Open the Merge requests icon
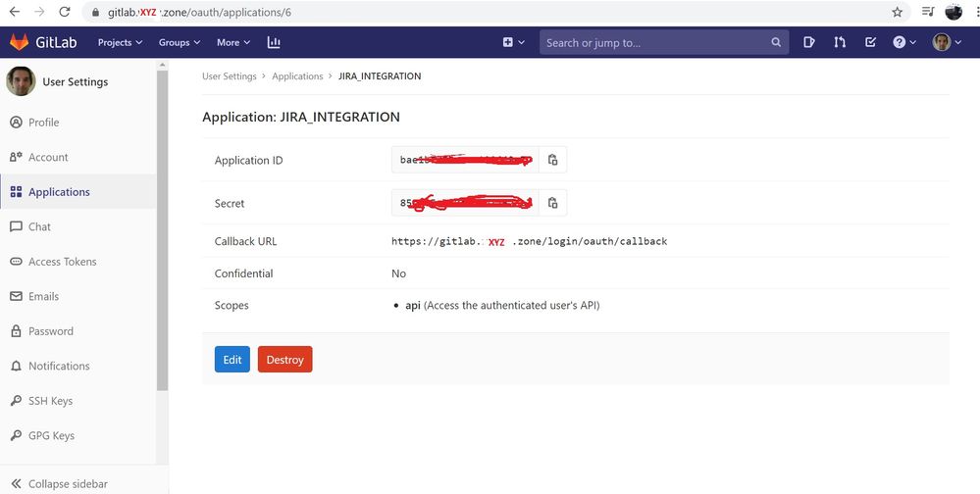Viewport: 980px width, 494px height. coord(840,42)
